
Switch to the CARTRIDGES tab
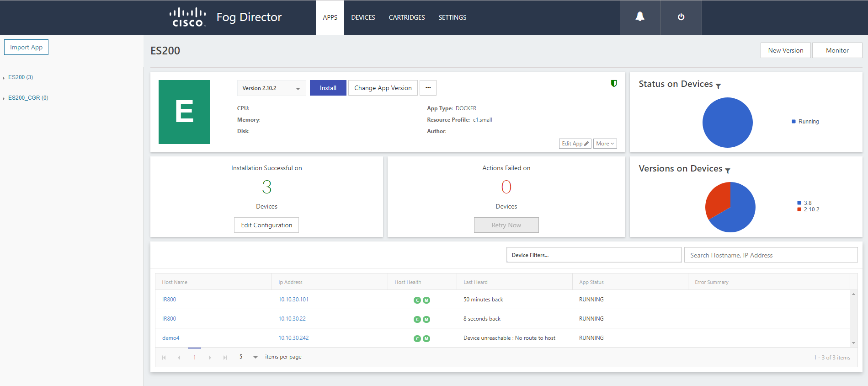click(407, 17)
